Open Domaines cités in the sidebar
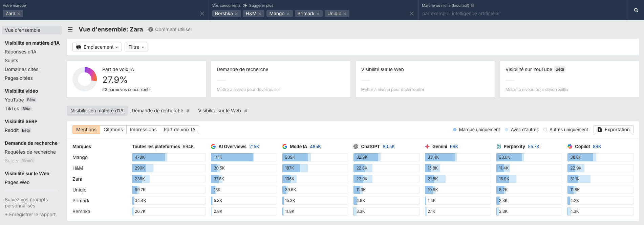Image resolution: width=644 pixels, height=225 pixels. click(x=21, y=69)
